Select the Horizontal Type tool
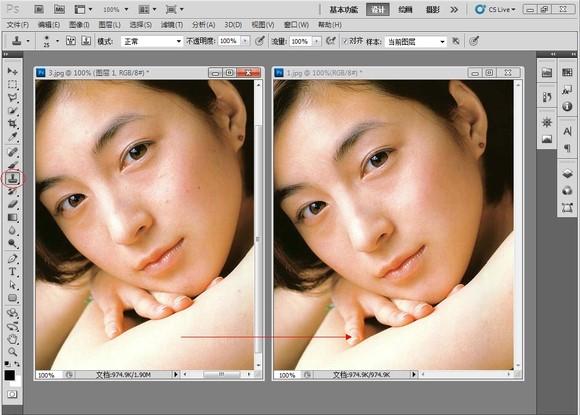 click(13, 272)
